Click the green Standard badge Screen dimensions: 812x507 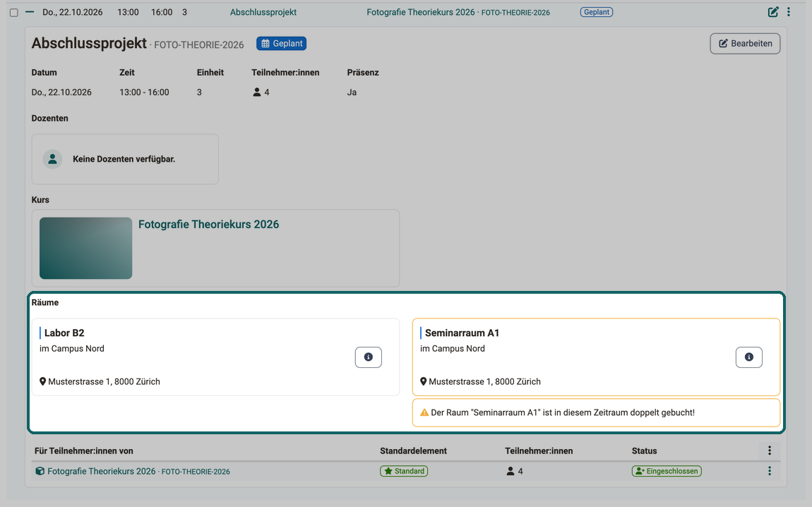tap(404, 471)
